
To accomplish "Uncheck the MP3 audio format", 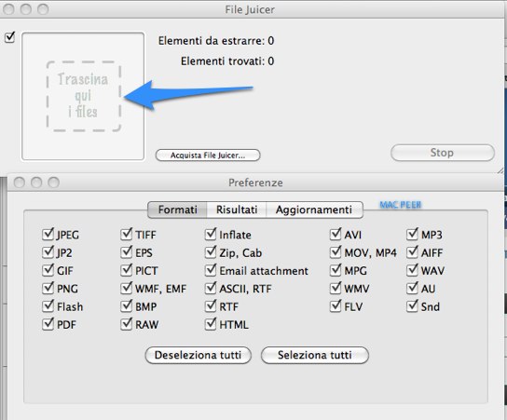I will point(412,235).
